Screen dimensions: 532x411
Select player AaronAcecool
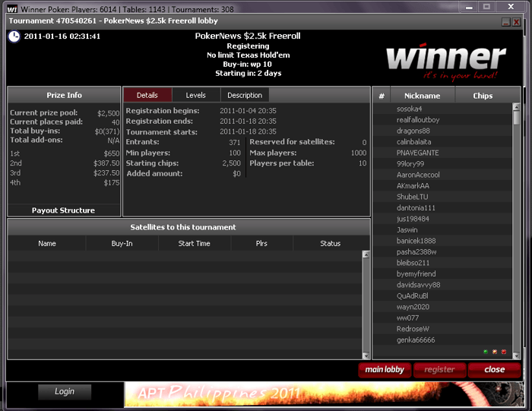click(443, 175)
